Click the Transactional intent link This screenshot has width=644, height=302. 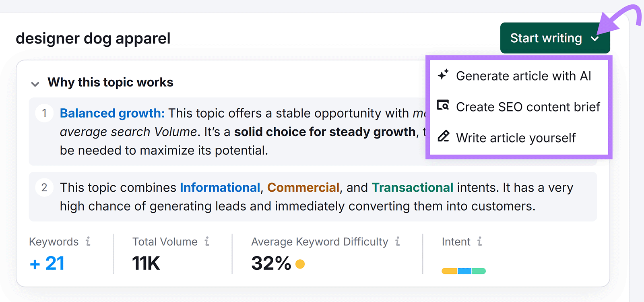(412, 187)
